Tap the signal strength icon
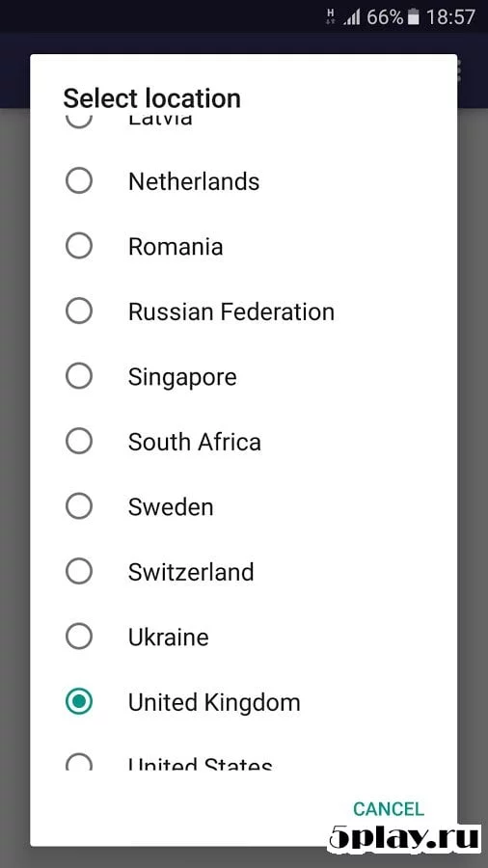The height and width of the screenshot is (868, 488). tap(352, 17)
